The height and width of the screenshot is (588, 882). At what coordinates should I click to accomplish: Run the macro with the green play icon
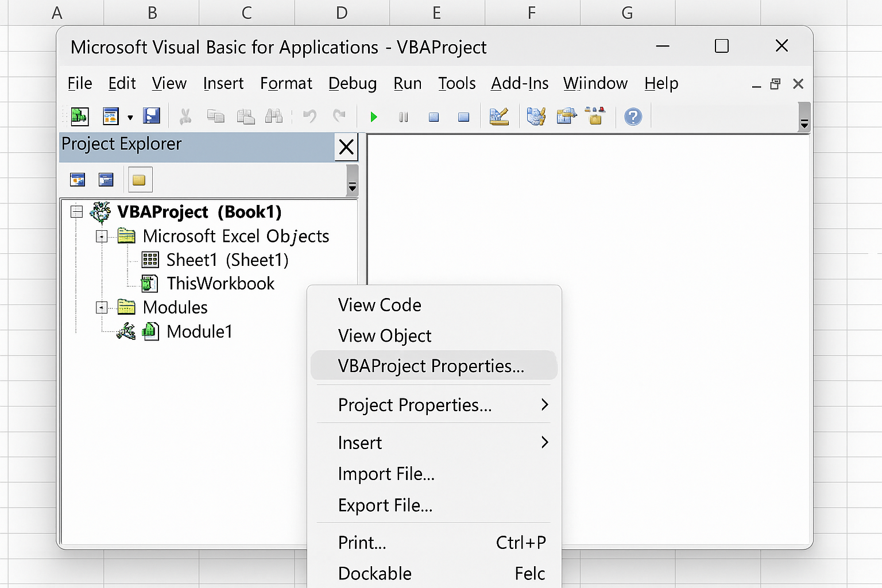coord(374,117)
